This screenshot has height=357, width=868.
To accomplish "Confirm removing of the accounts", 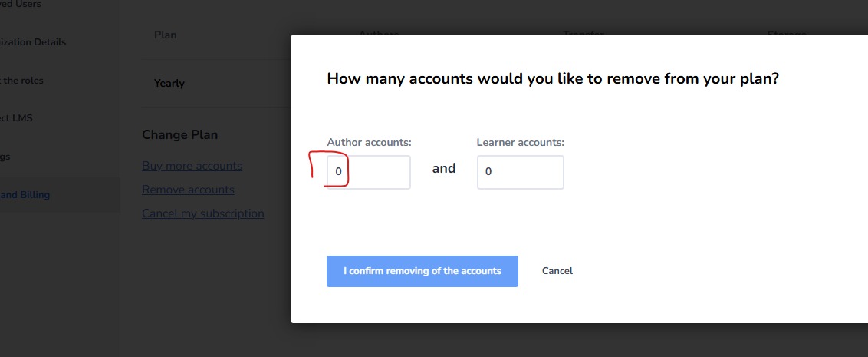I will pyautogui.click(x=422, y=271).
